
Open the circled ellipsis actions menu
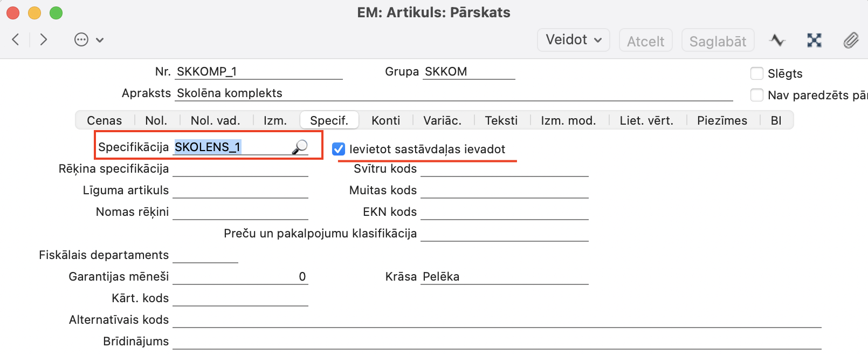tap(81, 39)
